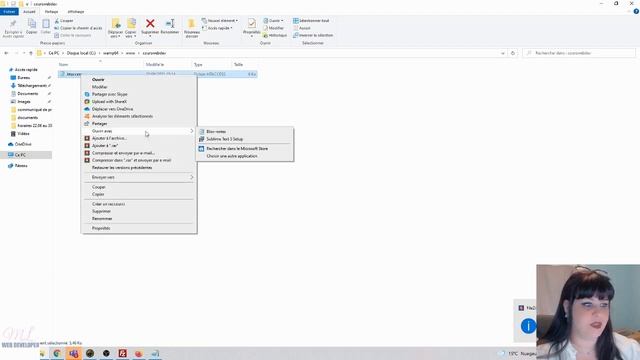This screenshot has height=360, width=640.
Task: Expand the Ouvrir avec submenu
Action: (139, 131)
